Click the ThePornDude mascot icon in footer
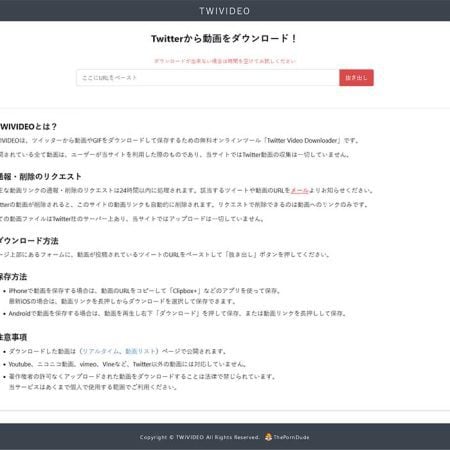450x450 pixels. (268, 437)
